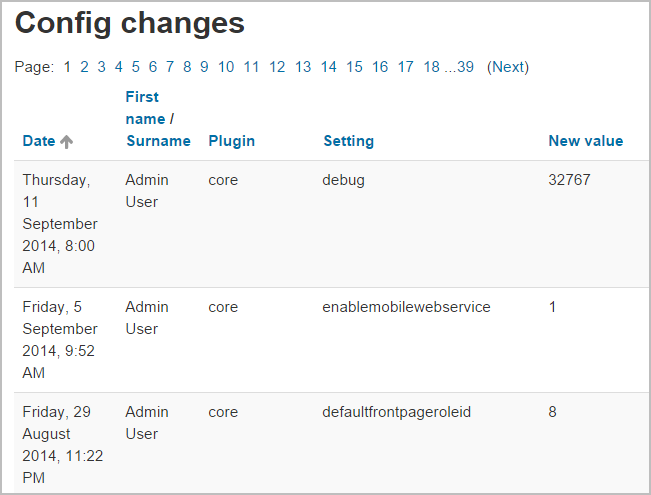The width and height of the screenshot is (651, 495).
Task: Go to last page 39
Action: click(x=465, y=67)
